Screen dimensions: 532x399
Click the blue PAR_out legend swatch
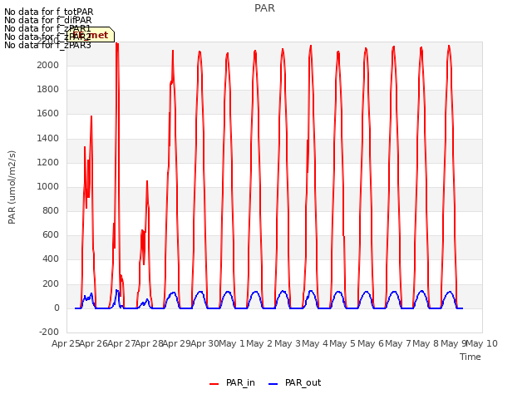point(273,384)
